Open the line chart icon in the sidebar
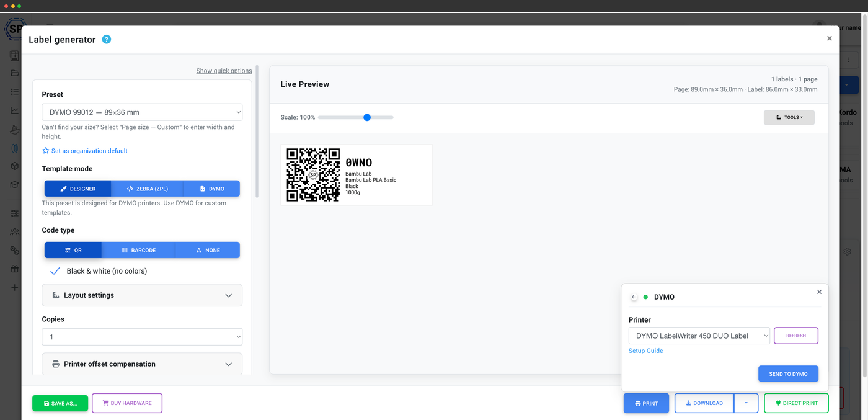 [15, 110]
